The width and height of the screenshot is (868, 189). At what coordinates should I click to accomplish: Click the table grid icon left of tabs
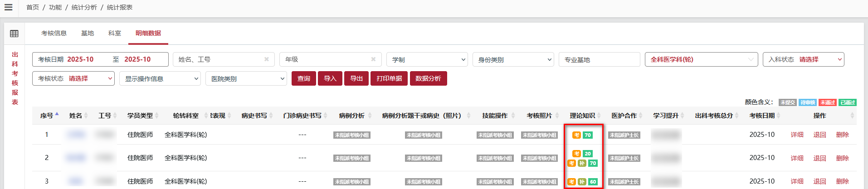(x=14, y=34)
